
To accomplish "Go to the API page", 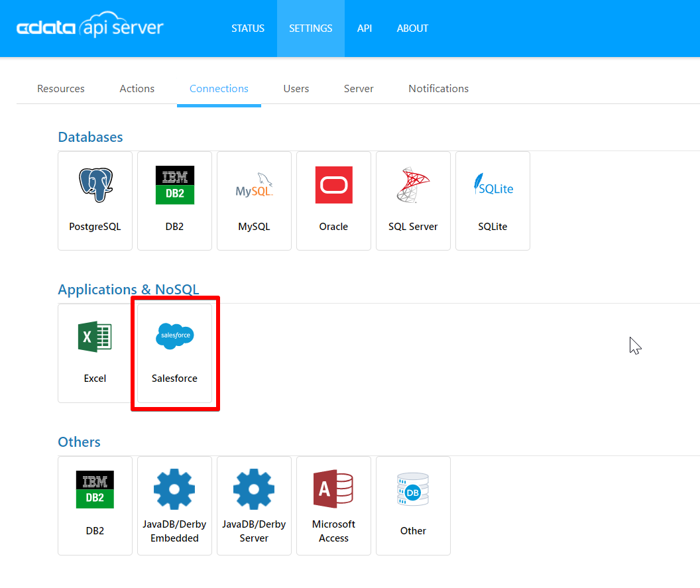I will (x=365, y=29).
